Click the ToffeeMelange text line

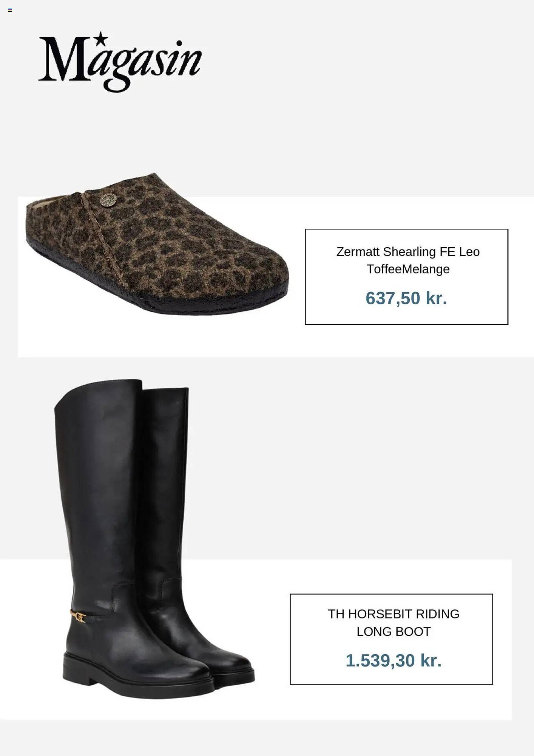(408, 269)
